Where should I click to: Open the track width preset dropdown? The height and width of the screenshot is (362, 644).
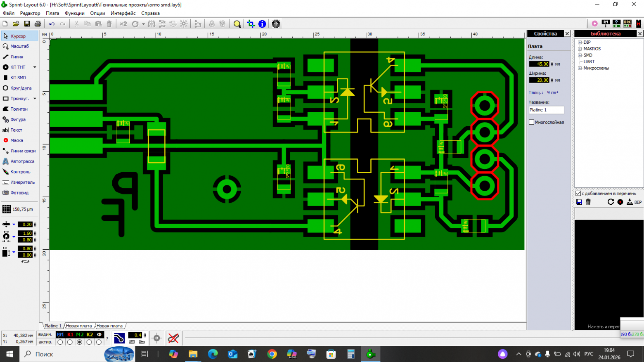[14, 225]
